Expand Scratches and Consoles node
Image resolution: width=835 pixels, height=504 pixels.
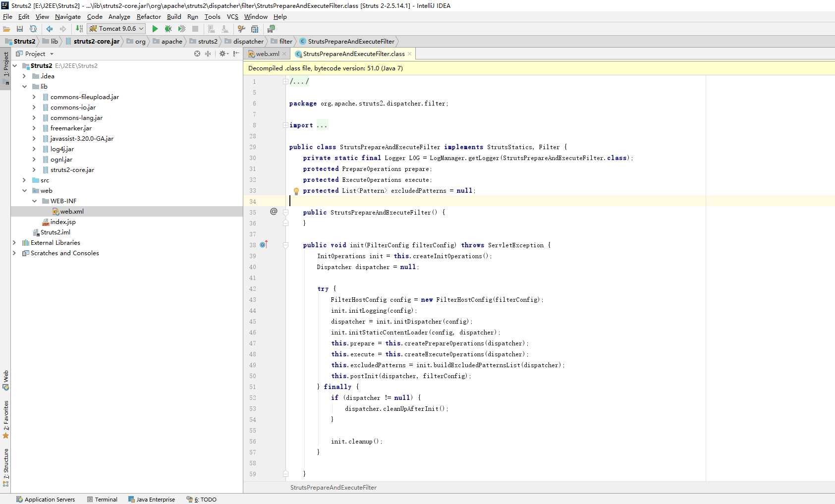click(x=14, y=253)
